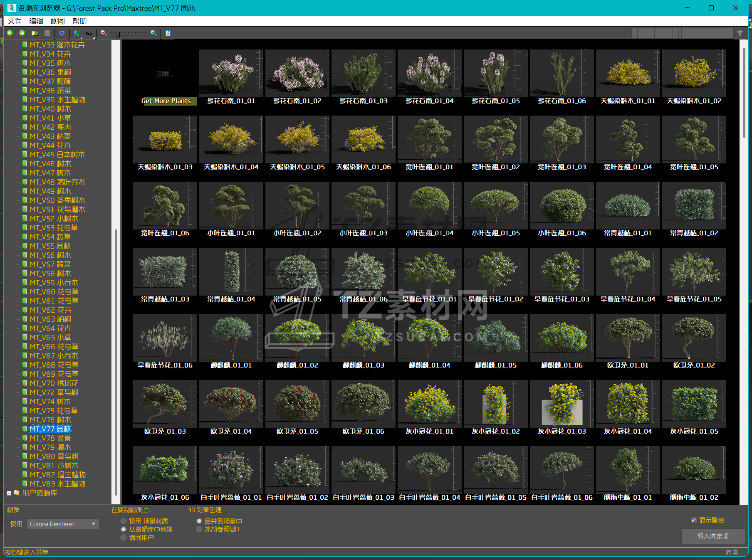The height and width of the screenshot is (560, 752).
Task: Click the zoom in magnifier icon
Action: pos(153,33)
